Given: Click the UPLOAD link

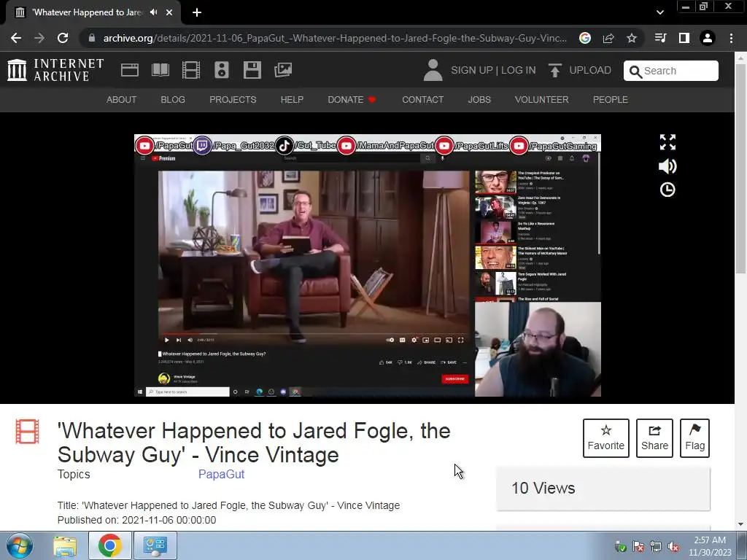Looking at the screenshot, I should pos(590,70).
